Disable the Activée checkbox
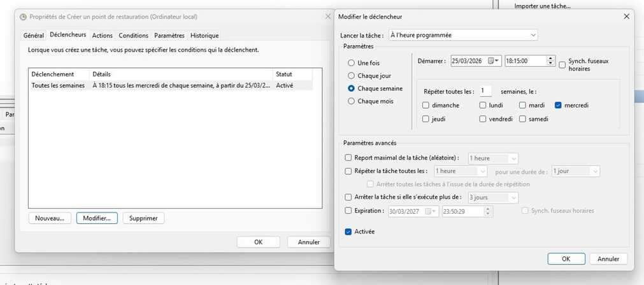 [x=348, y=232]
